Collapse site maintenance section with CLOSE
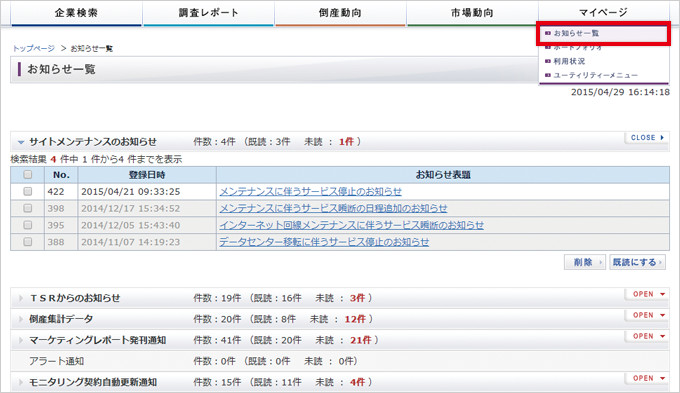Viewport: 680px width, 393px height. tap(647, 138)
